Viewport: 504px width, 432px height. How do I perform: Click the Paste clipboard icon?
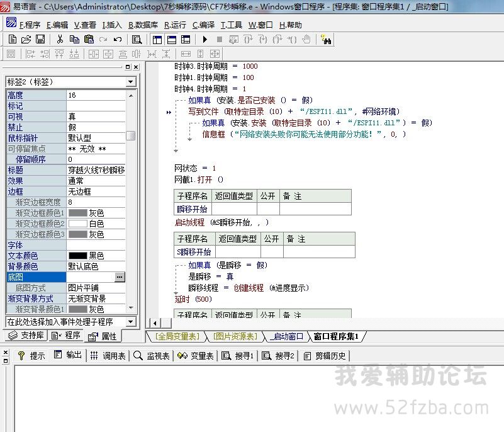click(x=89, y=39)
